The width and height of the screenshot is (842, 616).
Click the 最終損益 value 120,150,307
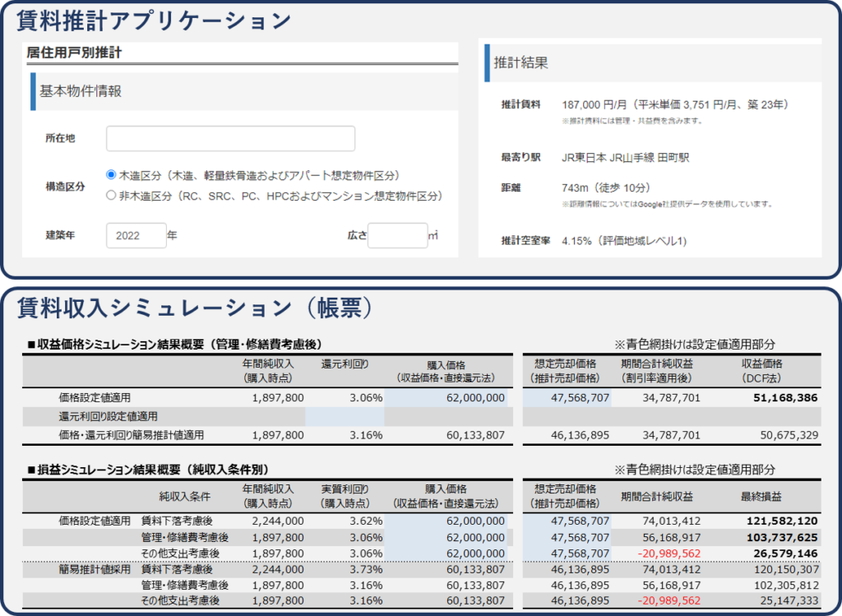pyautogui.click(x=786, y=569)
